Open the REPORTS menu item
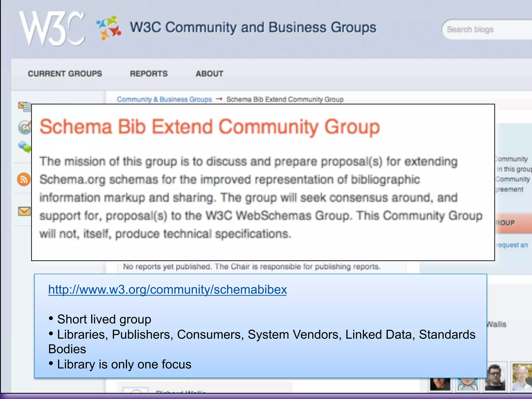Viewport: 532px width, 399px height. click(149, 74)
